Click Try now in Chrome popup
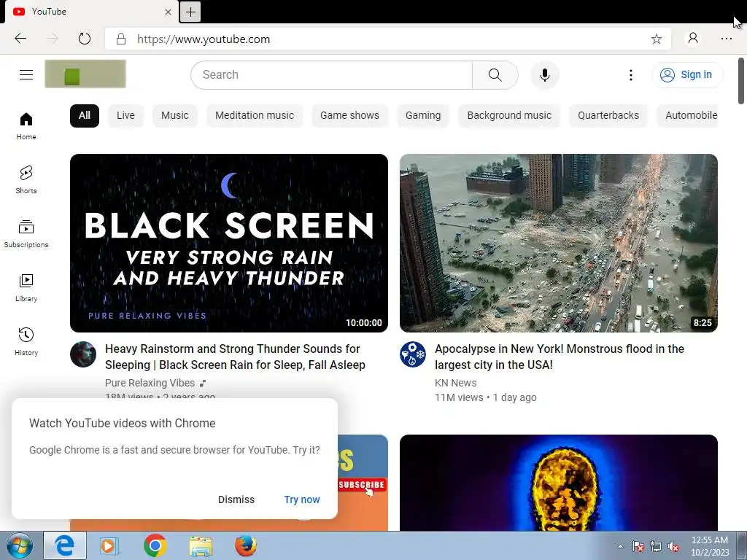This screenshot has width=747, height=560. (x=302, y=499)
